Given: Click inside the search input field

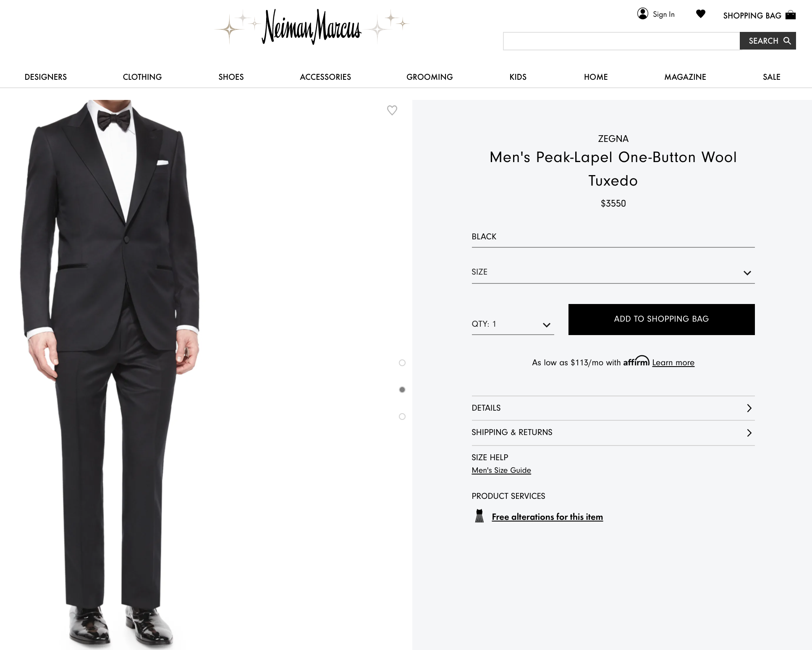Looking at the screenshot, I should click(621, 41).
